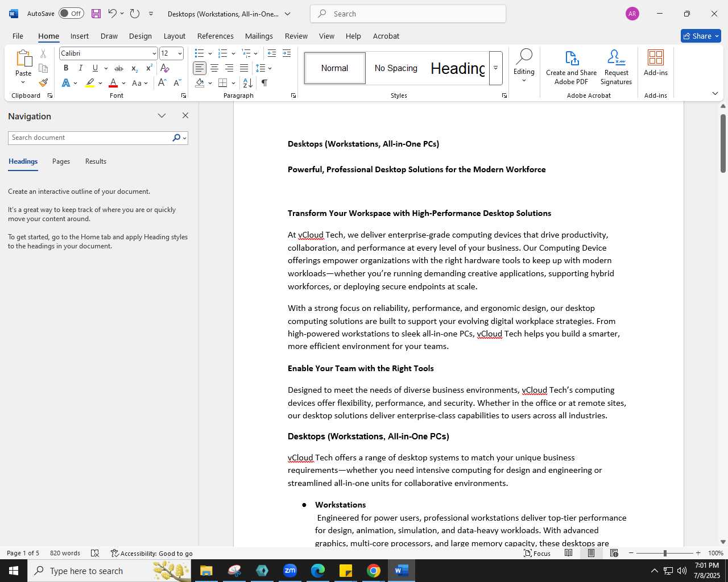
Task: Collapse the ribbon with the chevron
Action: point(715,93)
